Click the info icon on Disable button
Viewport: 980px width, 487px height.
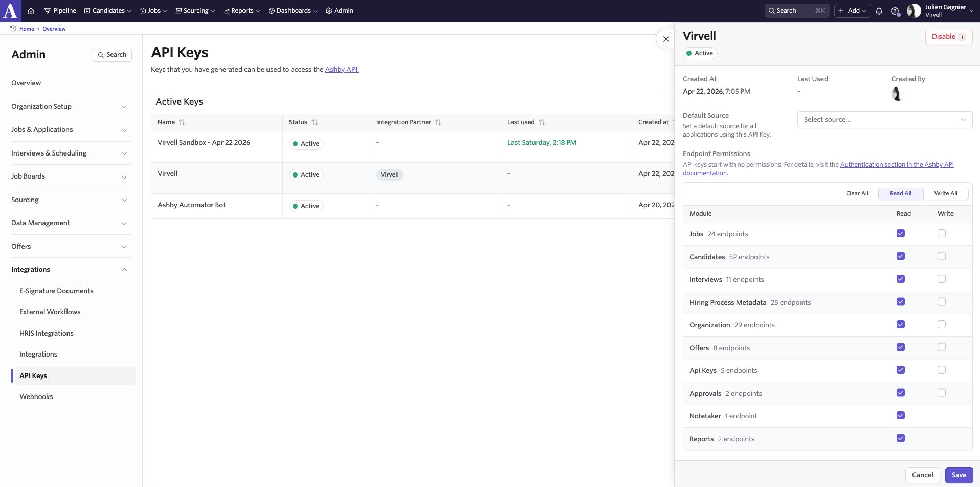pos(962,37)
